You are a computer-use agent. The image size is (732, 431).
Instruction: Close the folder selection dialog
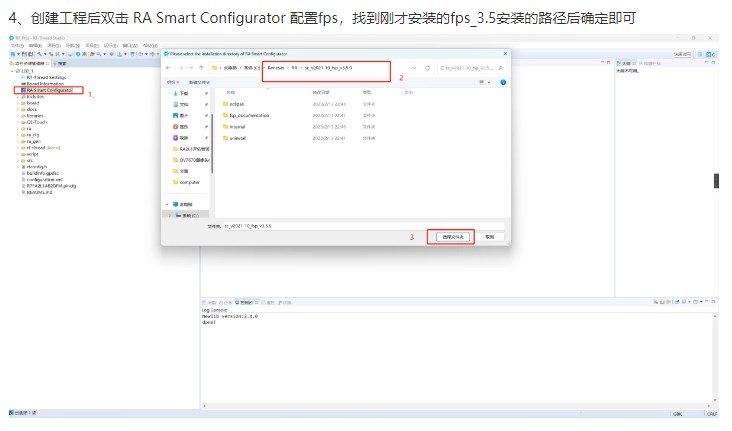505,54
